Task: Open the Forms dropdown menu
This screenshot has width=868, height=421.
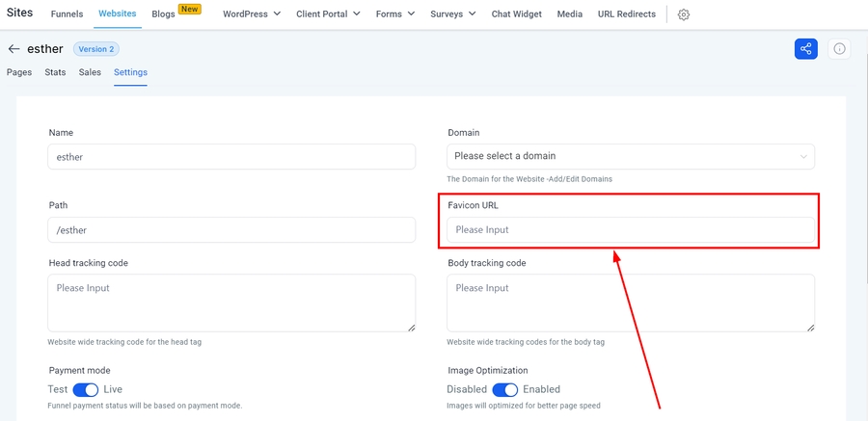Action: click(x=396, y=14)
